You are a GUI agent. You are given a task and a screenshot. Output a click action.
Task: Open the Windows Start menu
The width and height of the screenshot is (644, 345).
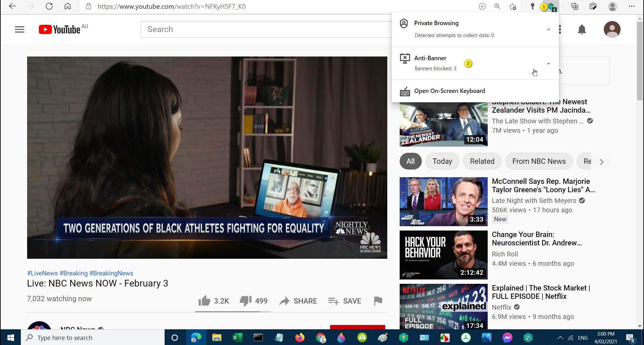[x=10, y=337]
